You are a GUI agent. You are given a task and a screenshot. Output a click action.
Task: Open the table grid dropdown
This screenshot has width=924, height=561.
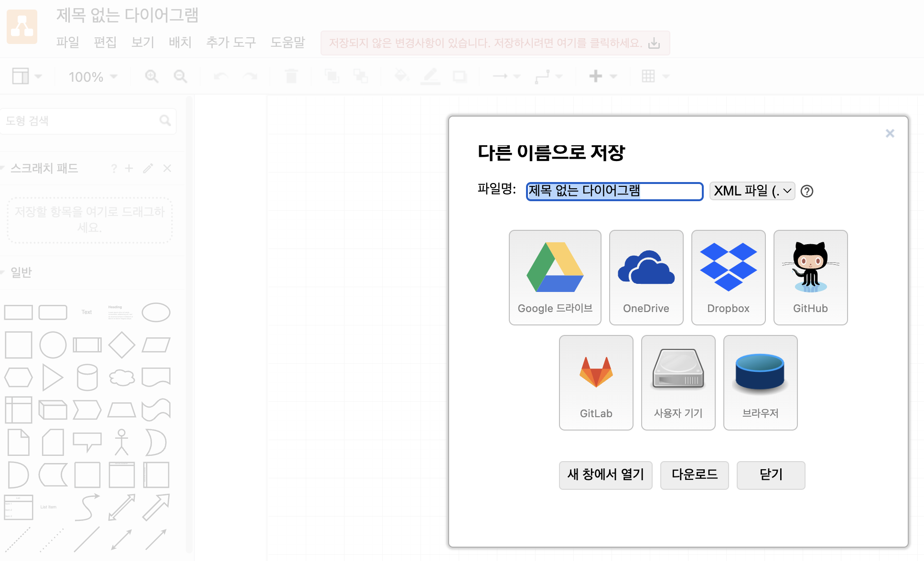(x=655, y=76)
